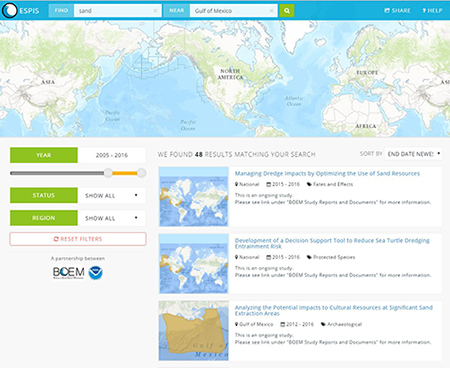Click 2012 - 2016 date in third result

(297, 324)
